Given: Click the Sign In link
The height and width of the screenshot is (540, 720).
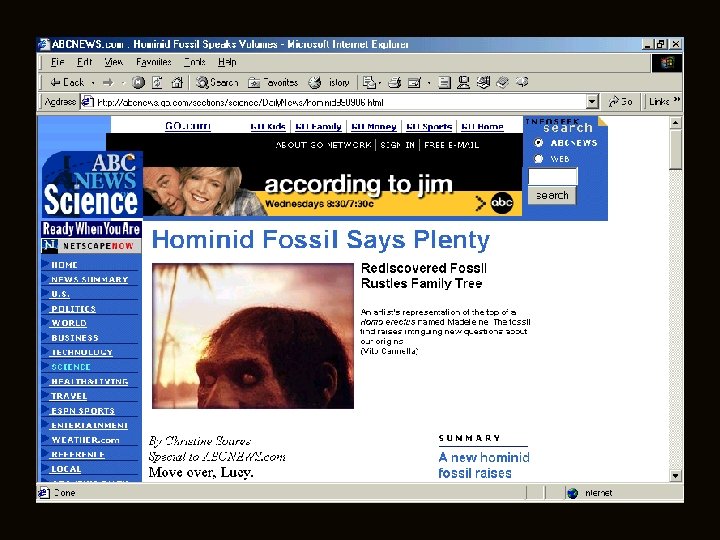Looking at the screenshot, I should point(397,145).
